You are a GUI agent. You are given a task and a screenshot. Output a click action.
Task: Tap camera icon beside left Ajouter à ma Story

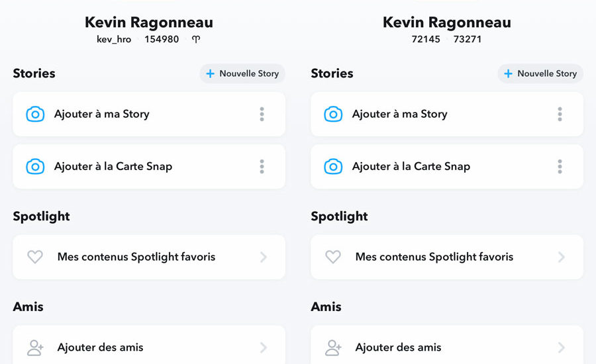35,114
